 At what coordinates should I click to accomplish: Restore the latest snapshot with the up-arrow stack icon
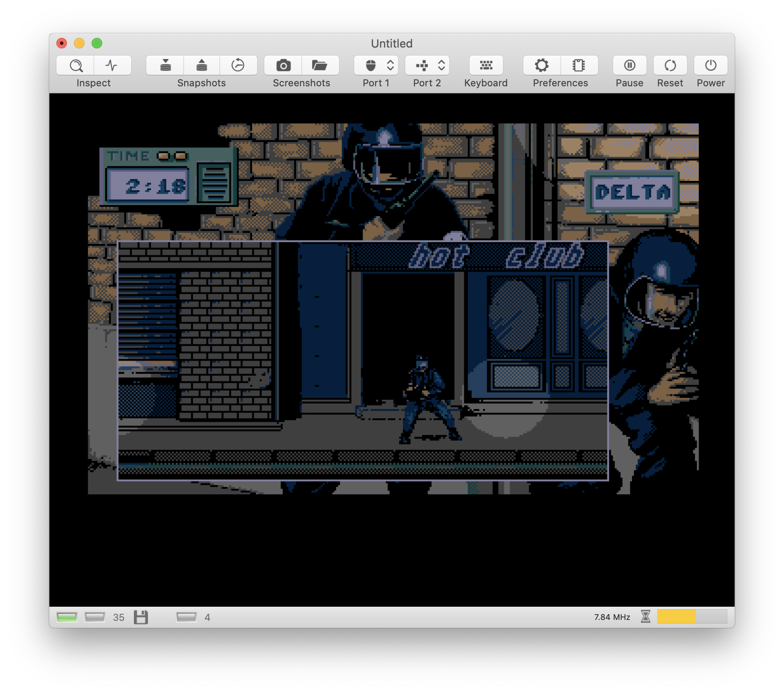[202, 66]
